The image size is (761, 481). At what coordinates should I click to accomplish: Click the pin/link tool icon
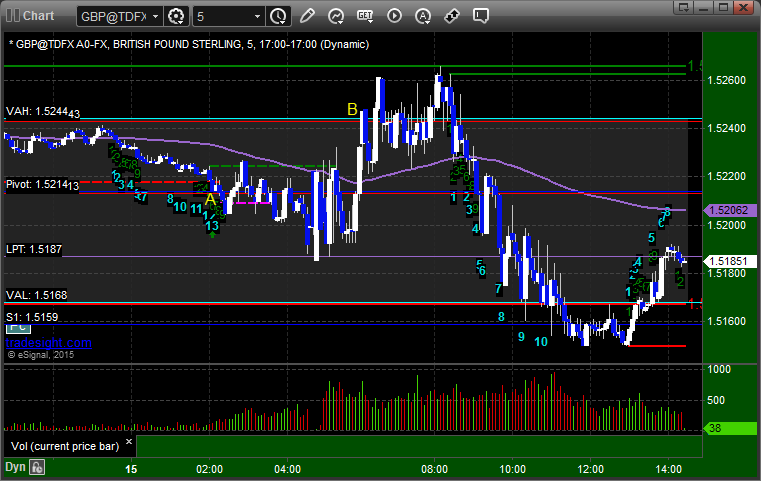pos(452,16)
